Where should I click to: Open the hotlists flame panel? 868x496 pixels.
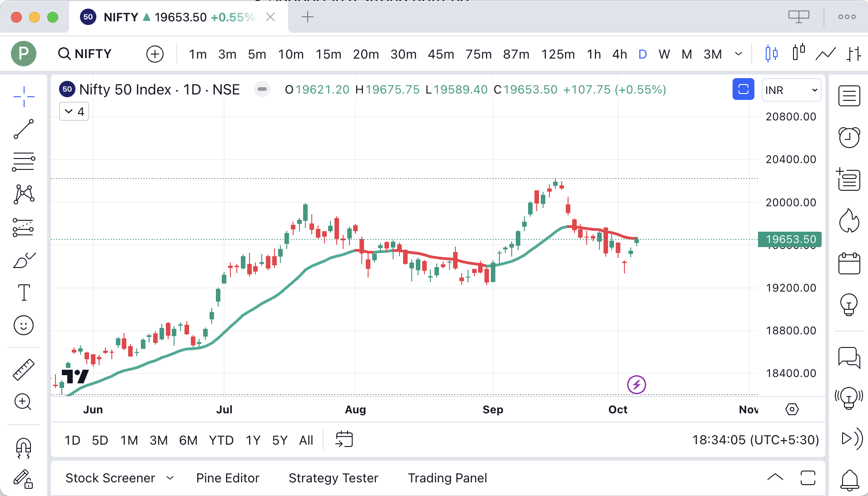pyautogui.click(x=849, y=221)
